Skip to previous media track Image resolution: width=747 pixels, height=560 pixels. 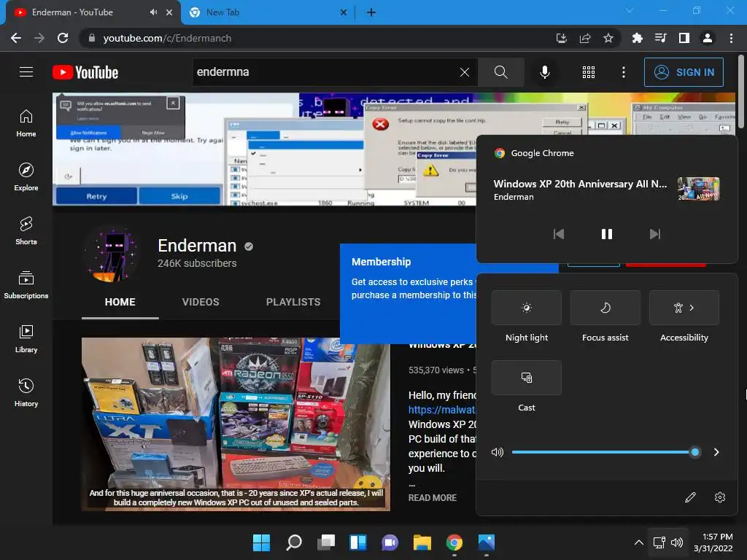pos(558,234)
